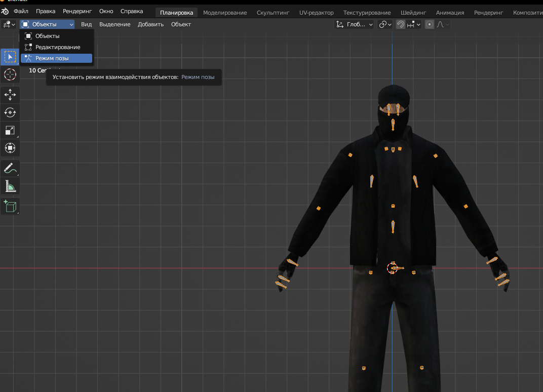Expand the Глоб... transform orientation dropdown
The image size is (543, 392).
(355, 24)
